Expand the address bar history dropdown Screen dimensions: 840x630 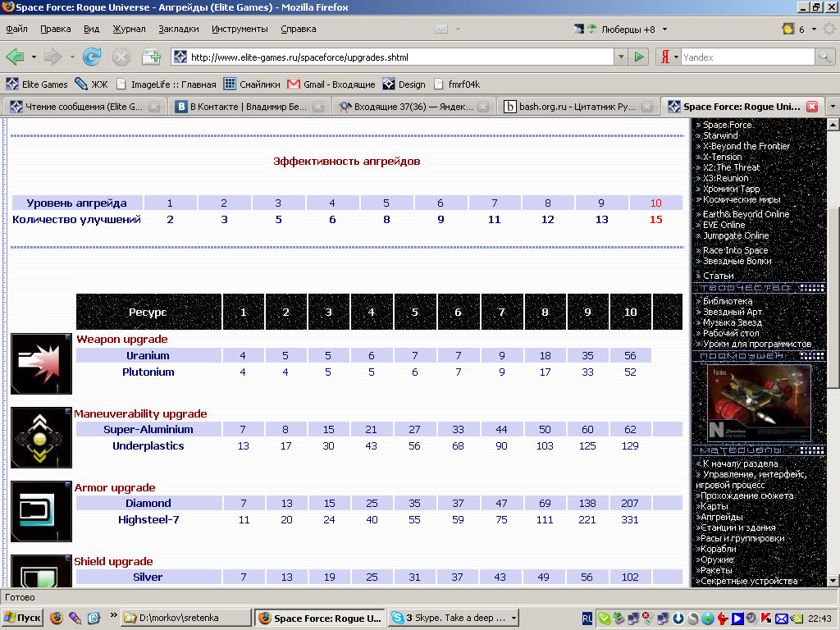pos(620,57)
